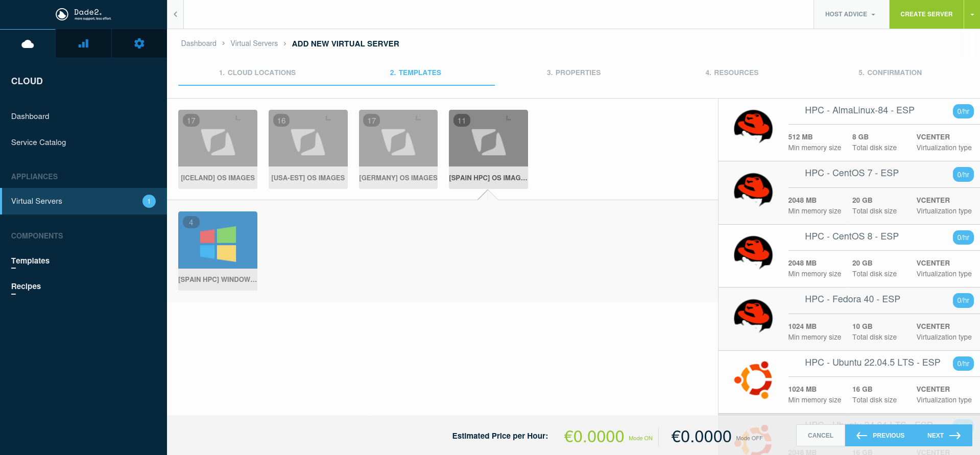
Task: Click the Dashboard breadcrumb link
Action: coord(199,43)
